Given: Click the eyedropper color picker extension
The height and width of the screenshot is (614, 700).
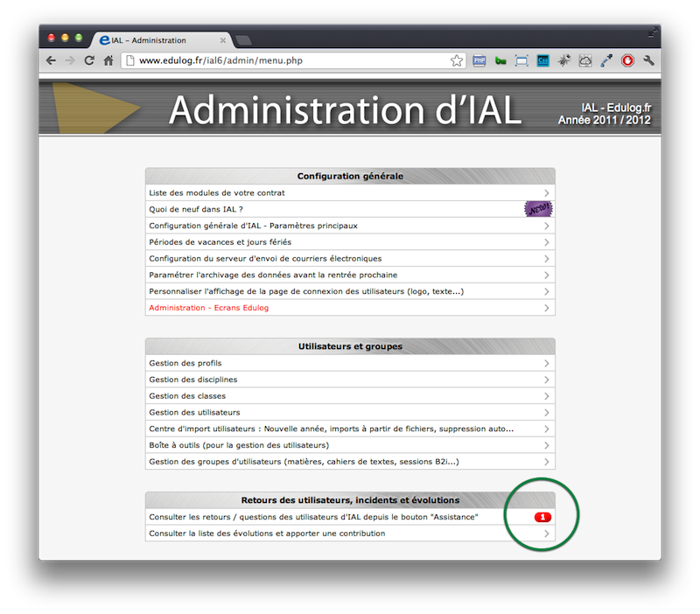Looking at the screenshot, I should tap(606, 61).
